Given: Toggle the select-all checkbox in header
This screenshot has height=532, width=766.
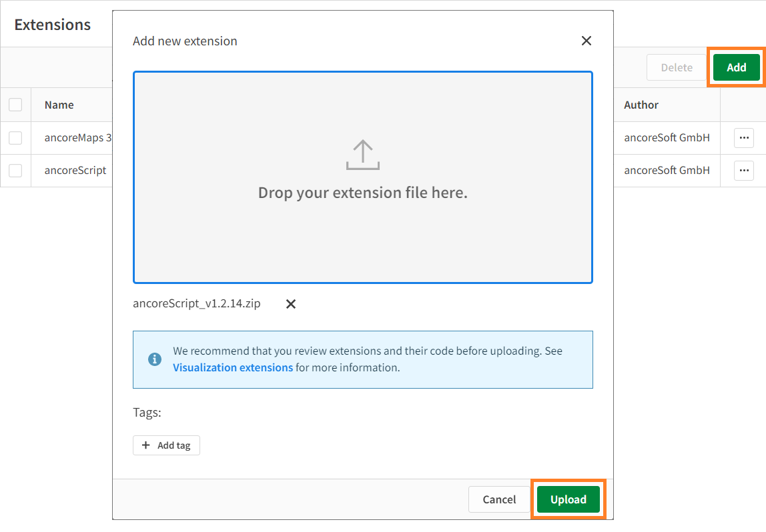Looking at the screenshot, I should tap(15, 105).
